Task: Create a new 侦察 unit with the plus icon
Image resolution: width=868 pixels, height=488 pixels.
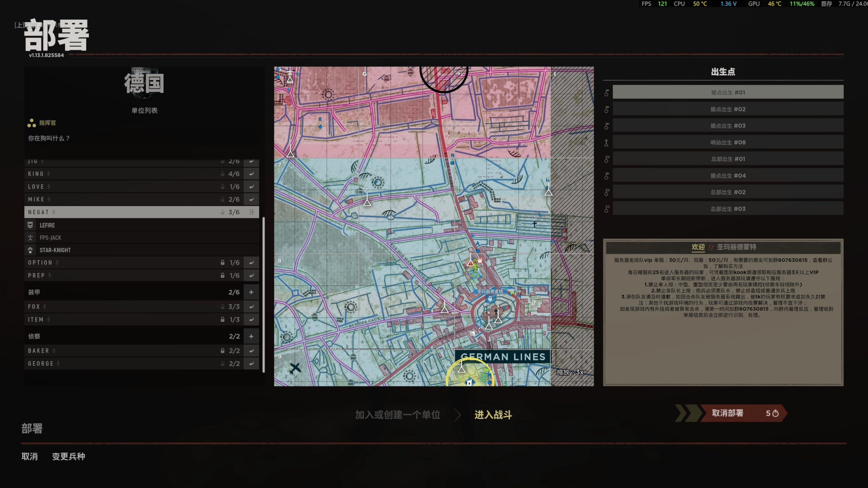Action: (251, 336)
